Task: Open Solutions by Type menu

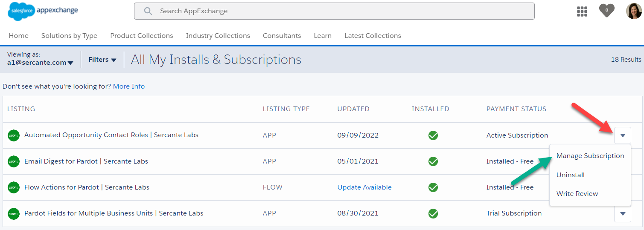Action: (x=69, y=36)
